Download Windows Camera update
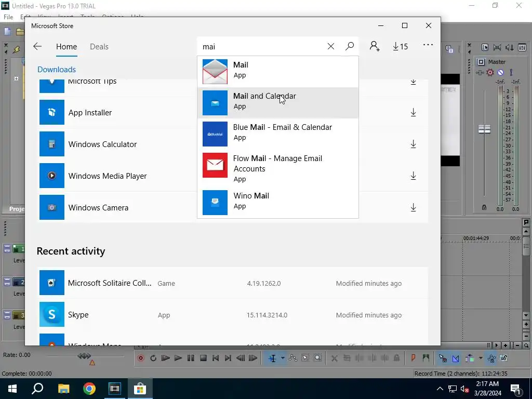The image size is (532, 399). (x=413, y=207)
